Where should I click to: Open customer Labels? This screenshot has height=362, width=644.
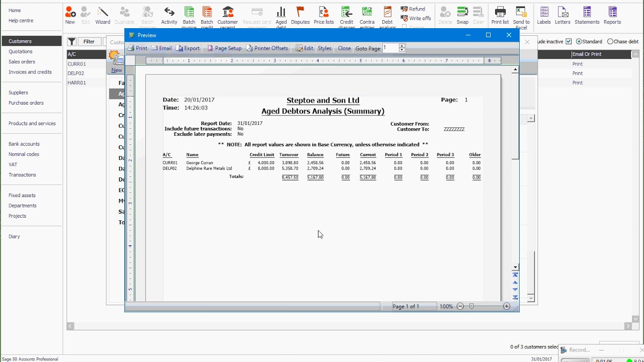[x=544, y=15]
